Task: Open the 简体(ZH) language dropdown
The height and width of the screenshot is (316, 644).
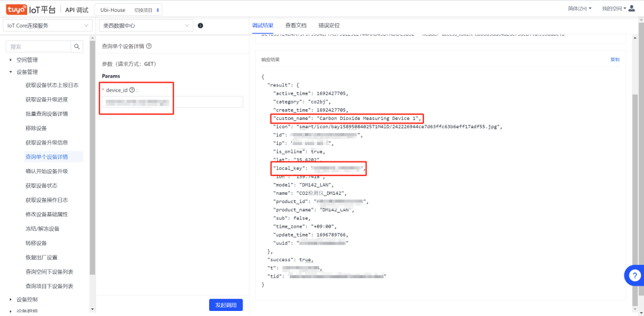Action: (x=580, y=9)
